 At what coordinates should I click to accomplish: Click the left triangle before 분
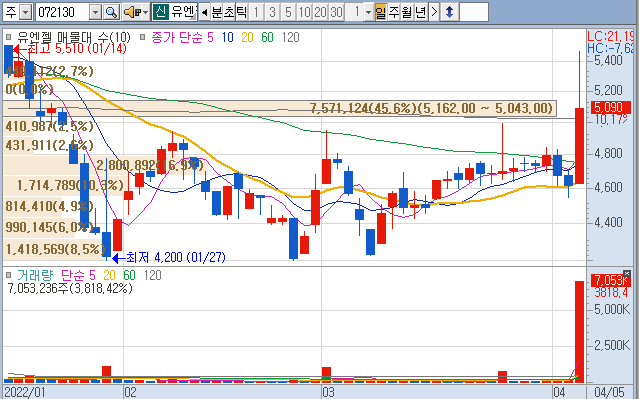pyautogui.click(x=205, y=12)
